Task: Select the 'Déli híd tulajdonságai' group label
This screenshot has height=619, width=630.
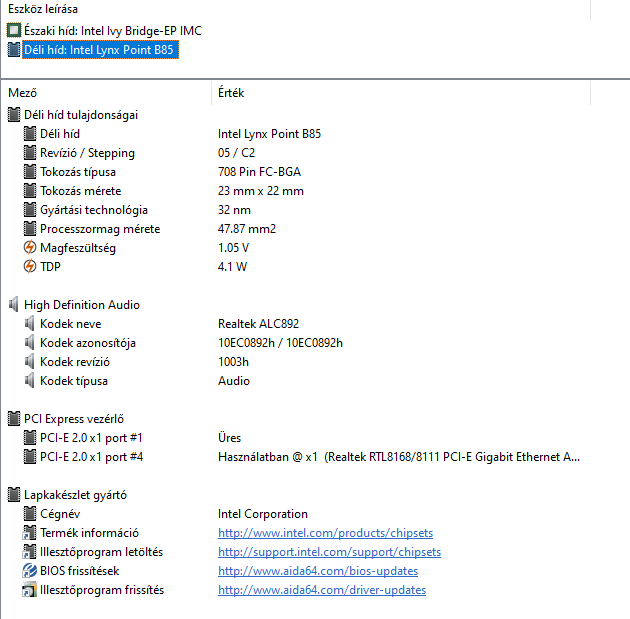Action: 81,115
